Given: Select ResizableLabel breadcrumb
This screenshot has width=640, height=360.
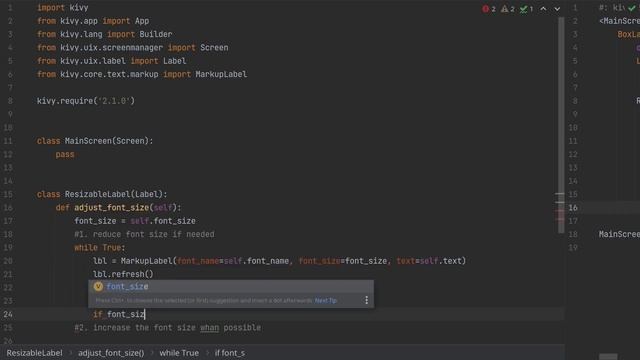Looking at the screenshot, I should [x=35, y=353].
